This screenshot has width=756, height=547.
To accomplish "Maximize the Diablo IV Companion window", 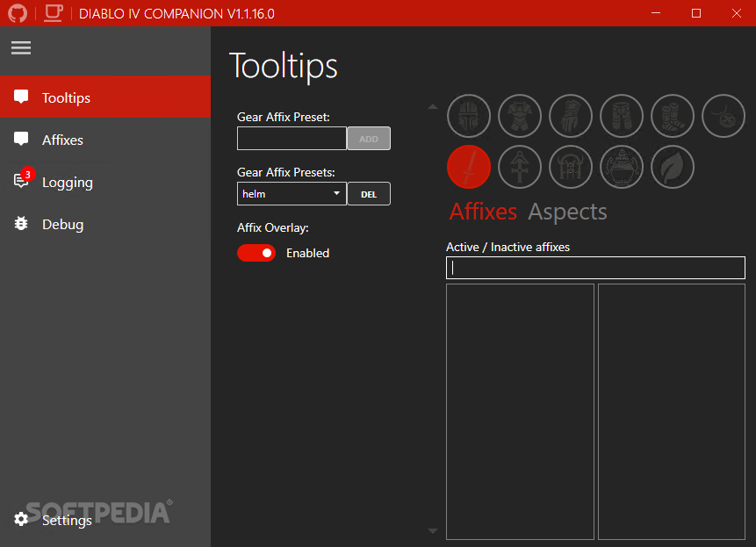I will [x=696, y=13].
